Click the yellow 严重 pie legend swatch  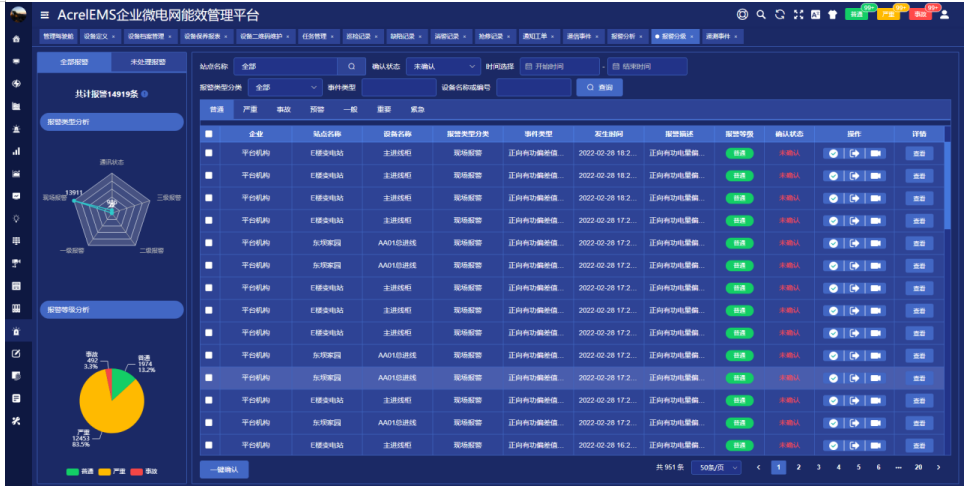104,472
